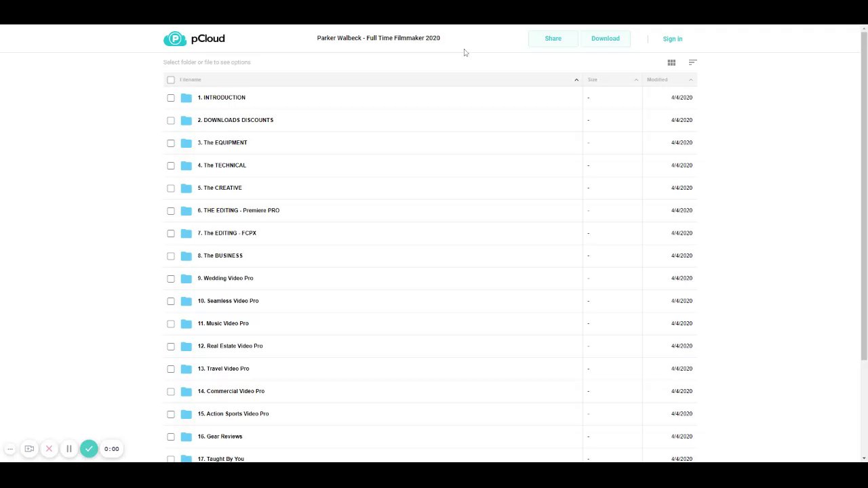Toggle Size column sort arrow
Screen dimensions: 868x488
pos(636,80)
